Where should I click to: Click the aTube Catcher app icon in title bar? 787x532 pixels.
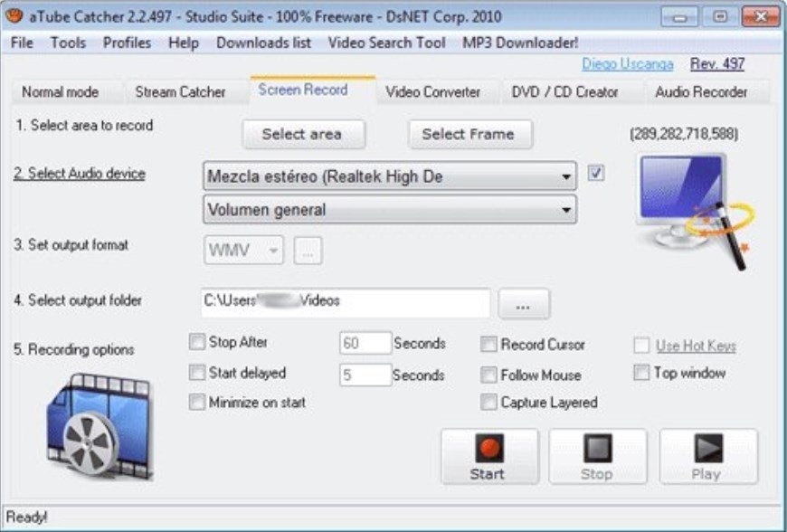click(14, 16)
